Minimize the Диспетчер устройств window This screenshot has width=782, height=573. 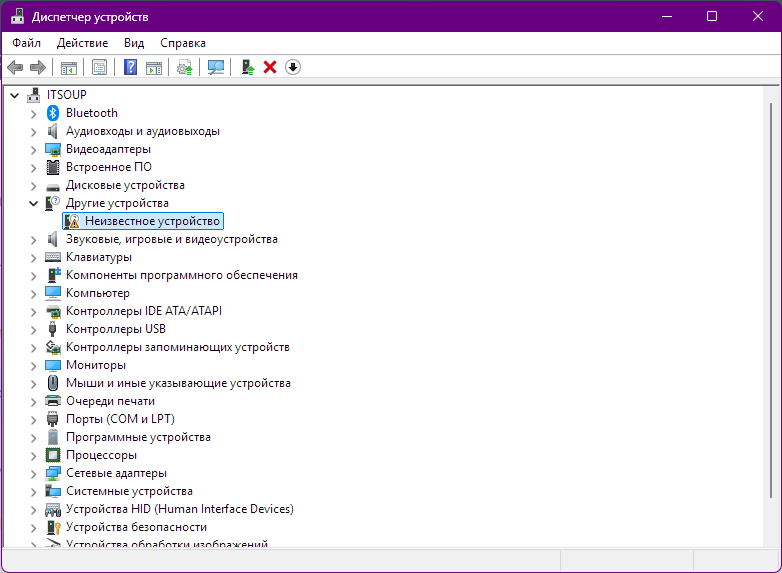click(667, 16)
